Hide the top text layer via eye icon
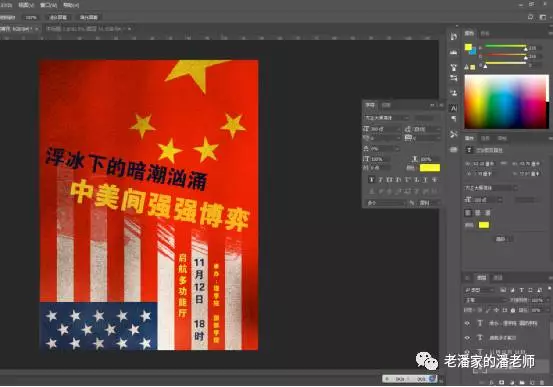Viewport: 553px width, 387px height. 467,323
